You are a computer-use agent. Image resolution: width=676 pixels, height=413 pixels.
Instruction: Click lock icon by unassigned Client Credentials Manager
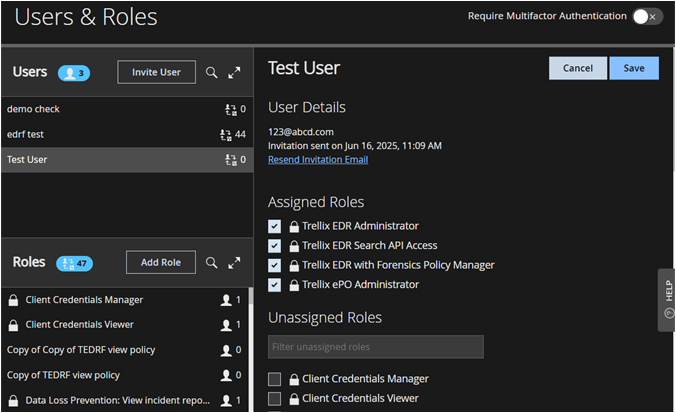click(294, 379)
